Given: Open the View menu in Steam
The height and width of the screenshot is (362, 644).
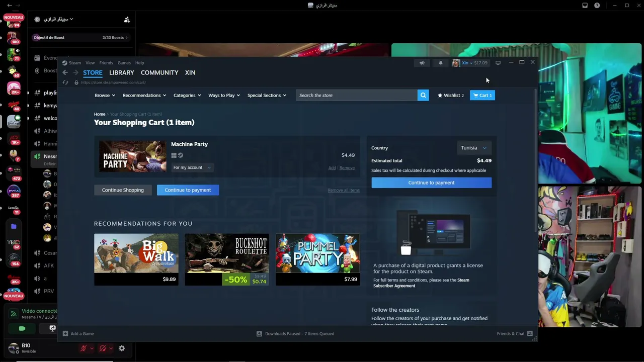Looking at the screenshot, I should click(x=90, y=63).
